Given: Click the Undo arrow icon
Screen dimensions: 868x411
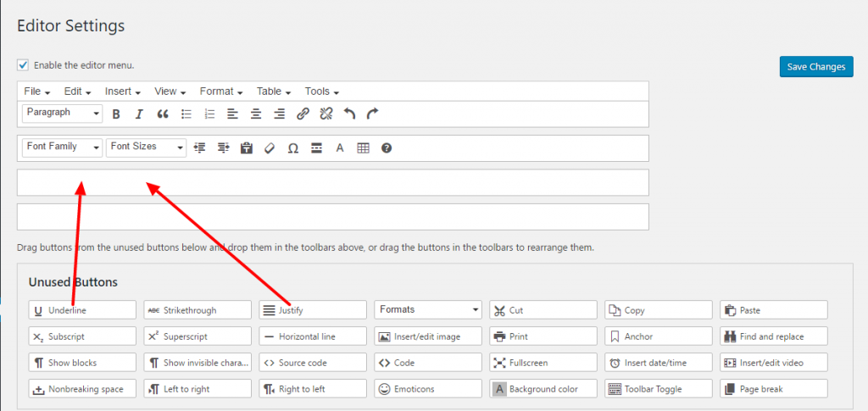Looking at the screenshot, I should click(349, 114).
